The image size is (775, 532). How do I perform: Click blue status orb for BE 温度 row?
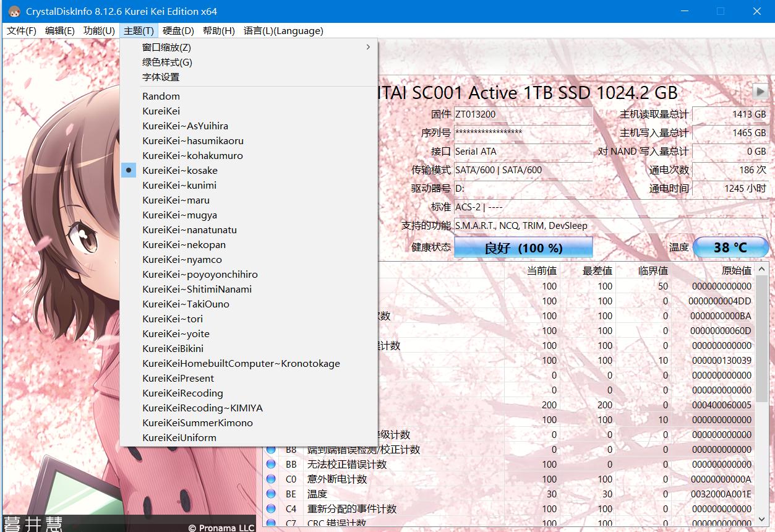271,494
